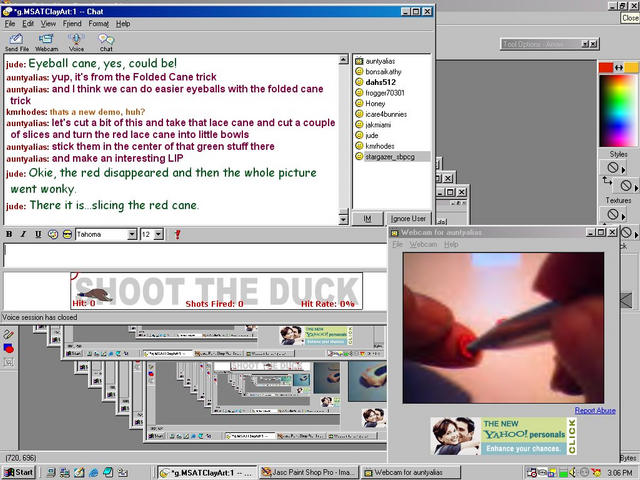Click chat scrollbar down arrow
Image resolution: width=640 pixels, height=480 pixels.
[344, 220]
